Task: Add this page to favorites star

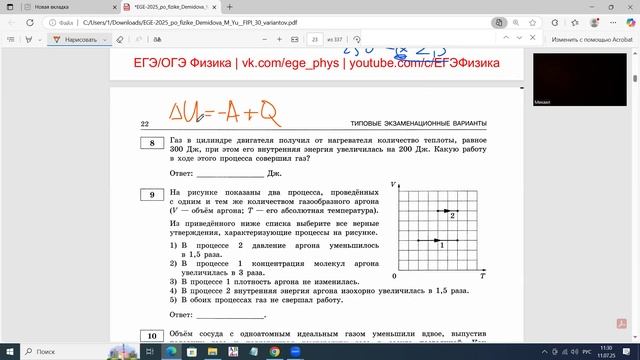Action: (x=532, y=23)
